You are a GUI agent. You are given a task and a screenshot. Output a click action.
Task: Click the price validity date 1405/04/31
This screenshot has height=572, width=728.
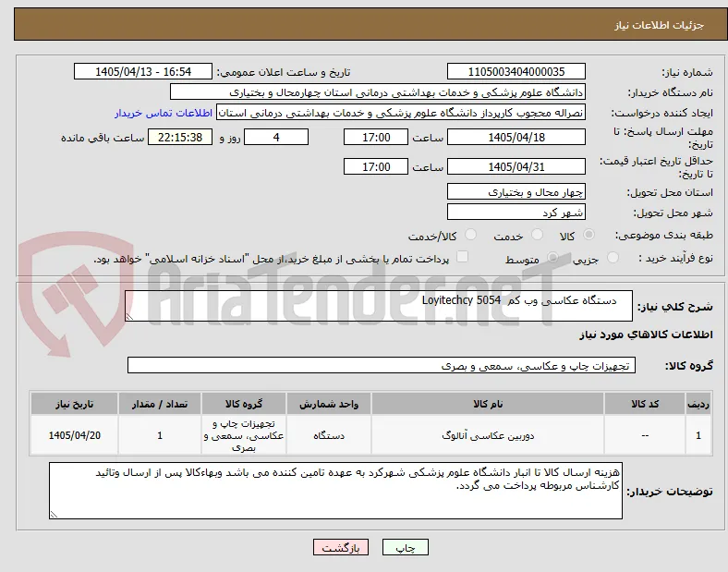pos(516,166)
